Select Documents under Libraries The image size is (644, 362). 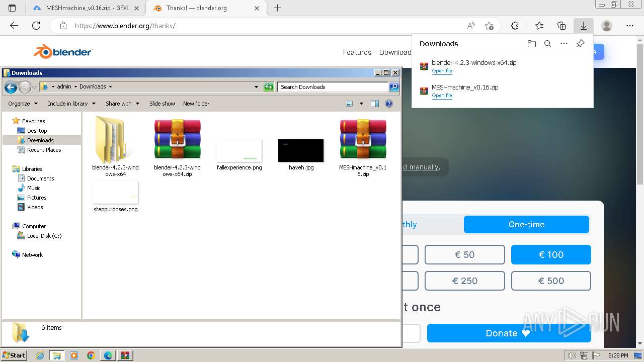[40, 178]
